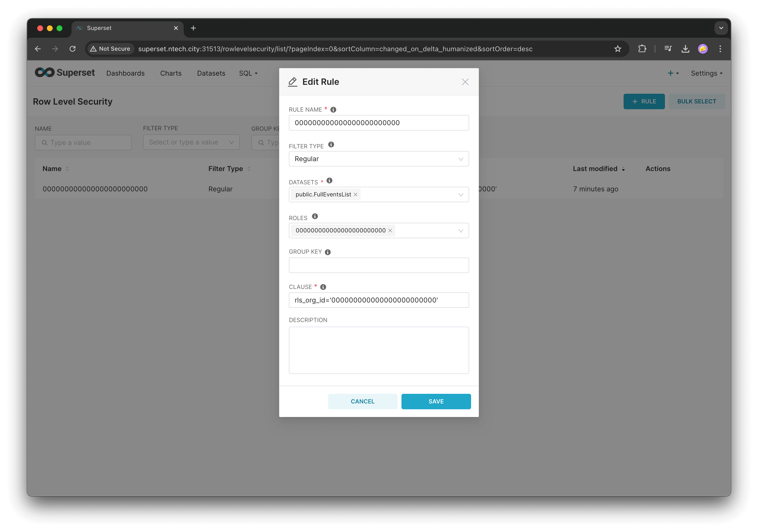
Task: Open the SQL menu
Action: tap(248, 73)
